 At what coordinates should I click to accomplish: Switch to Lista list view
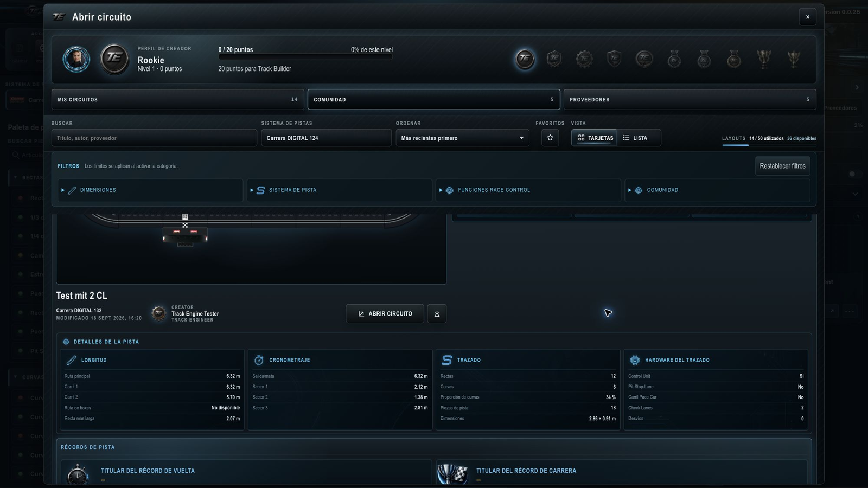(x=639, y=138)
